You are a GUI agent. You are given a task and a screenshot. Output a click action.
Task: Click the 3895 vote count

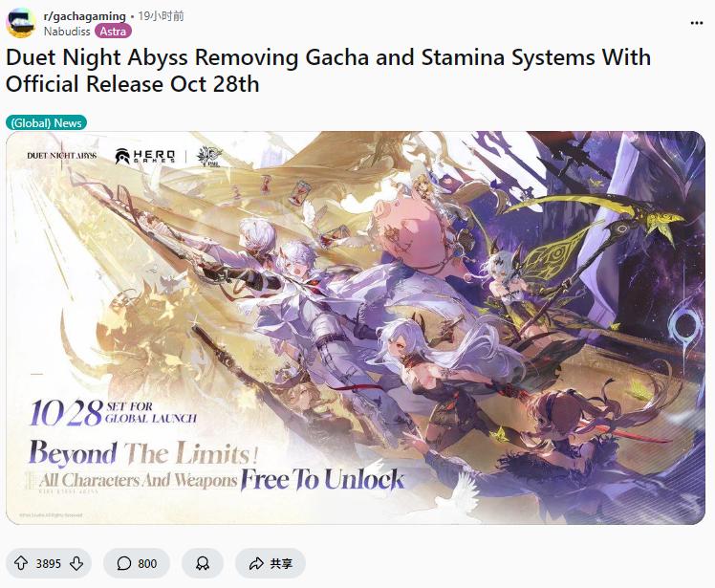[49, 564]
